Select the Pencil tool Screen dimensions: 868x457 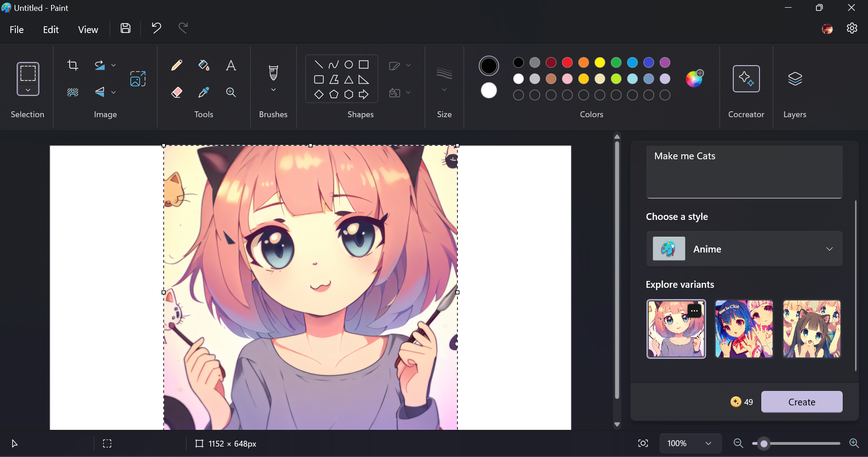[x=177, y=66]
